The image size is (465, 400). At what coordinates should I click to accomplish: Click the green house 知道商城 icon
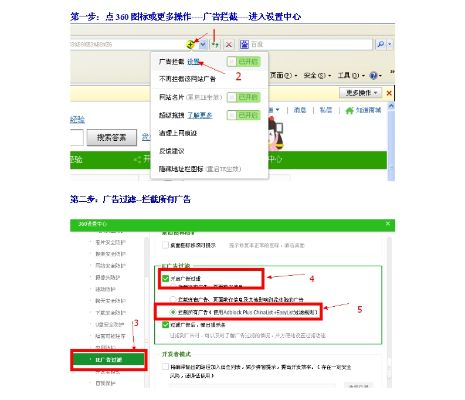coord(349,110)
